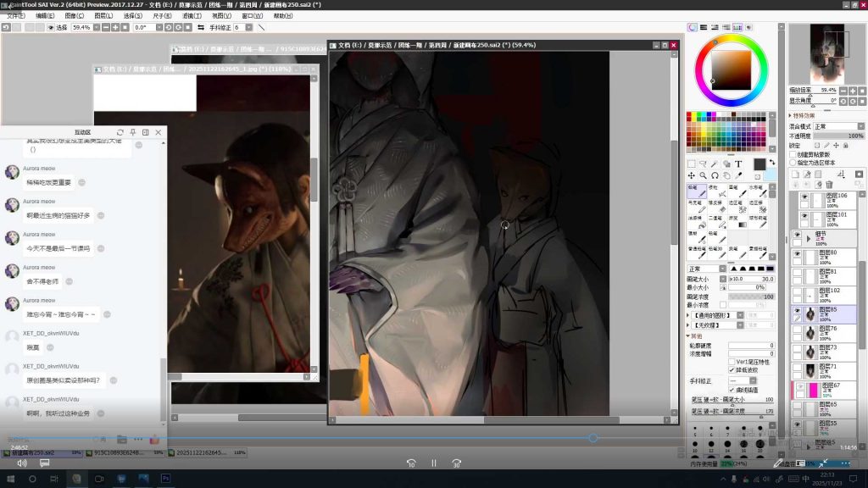This screenshot has width=868, height=488.
Task: Open the 混合模式 blend mode dropdown
Action: (837, 126)
